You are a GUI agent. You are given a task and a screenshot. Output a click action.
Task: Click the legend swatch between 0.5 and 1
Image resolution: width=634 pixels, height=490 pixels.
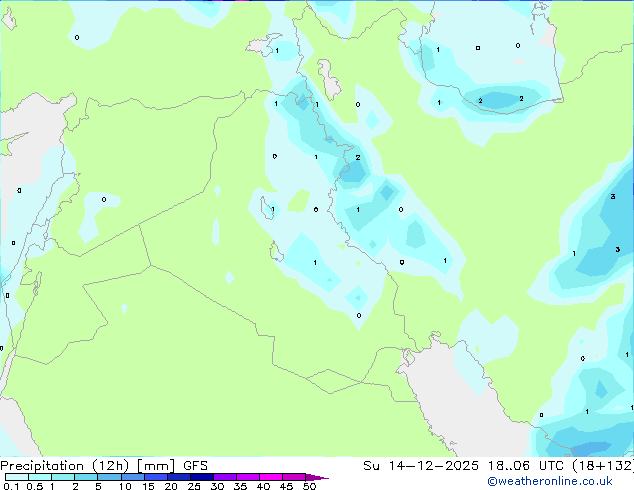[x=40, y=477]
